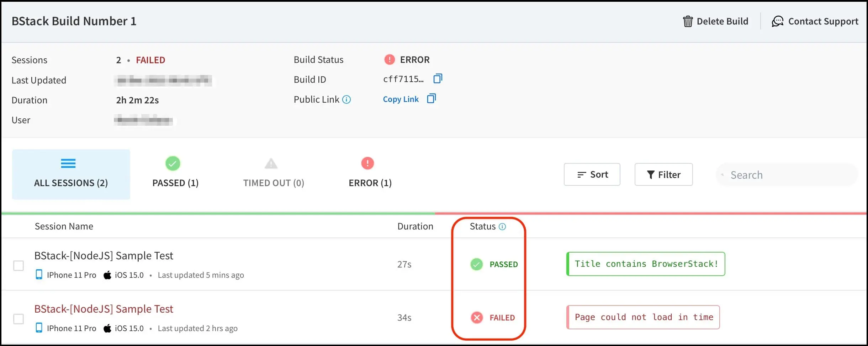Select the checkbox for the passed session

point(18,266)
